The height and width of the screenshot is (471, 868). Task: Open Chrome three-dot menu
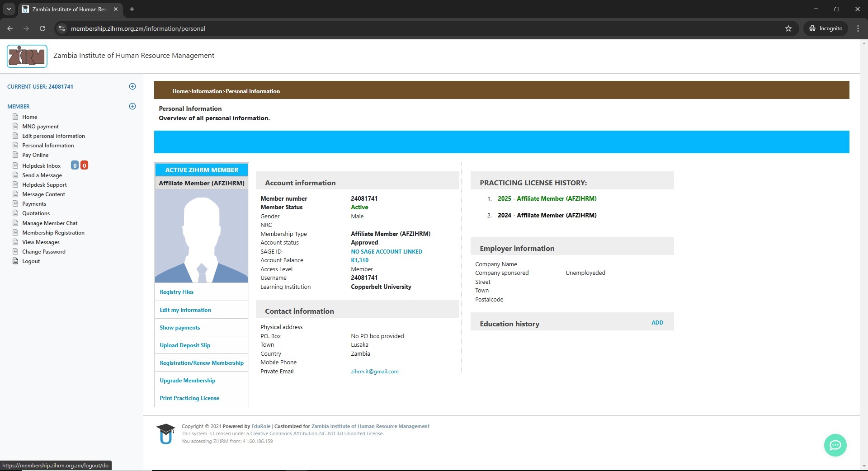pyautogui.click(x=858, y=28)
